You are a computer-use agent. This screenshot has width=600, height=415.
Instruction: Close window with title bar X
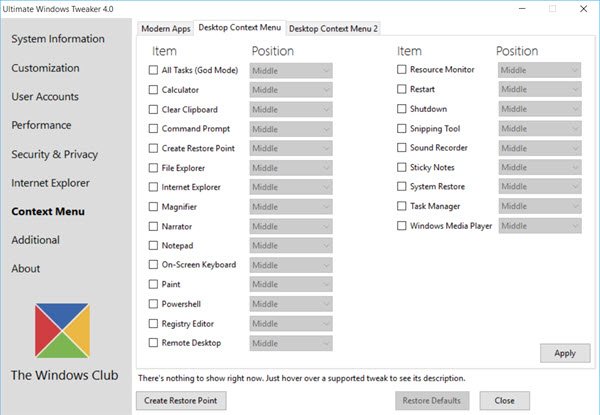tap(583, 8)
